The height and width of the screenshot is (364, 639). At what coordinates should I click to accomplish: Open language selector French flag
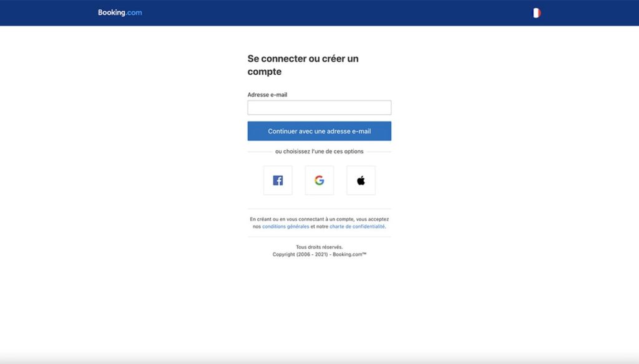tap(537, 13)
